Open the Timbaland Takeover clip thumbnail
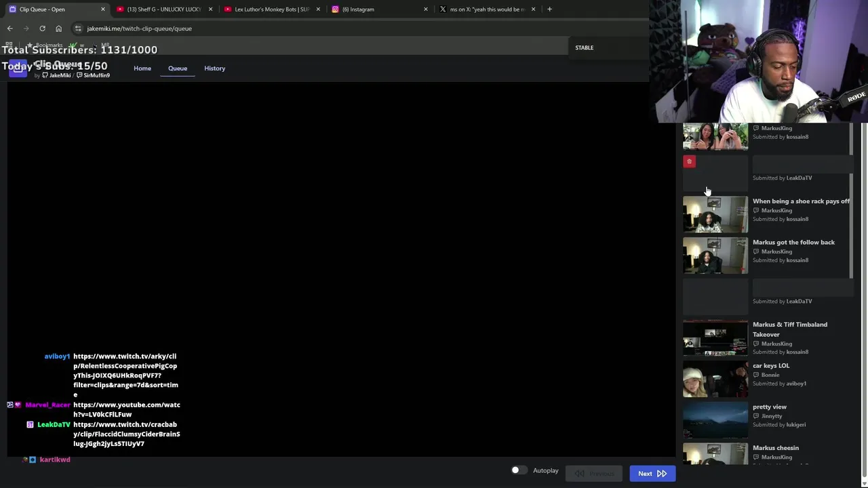The height and width of the screenshot is (488, 868). 715,338
